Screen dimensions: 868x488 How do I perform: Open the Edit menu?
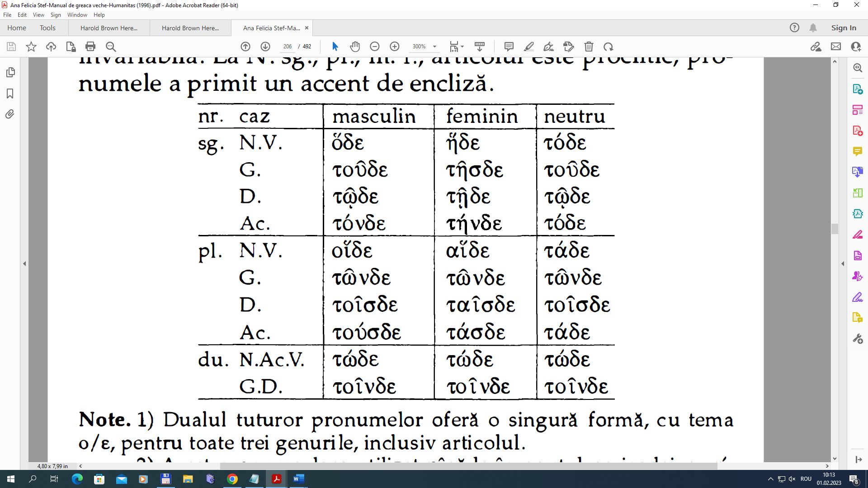(22, 15)
